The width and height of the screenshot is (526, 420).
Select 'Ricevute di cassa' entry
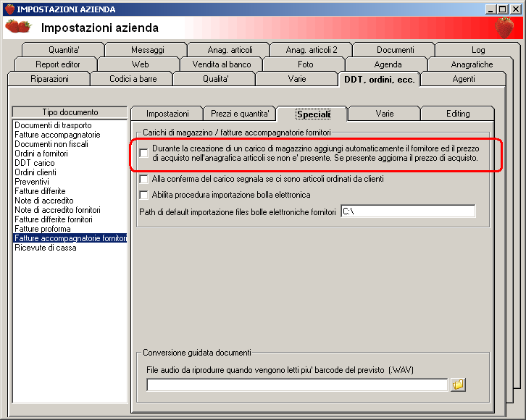[x=70, y=248]
